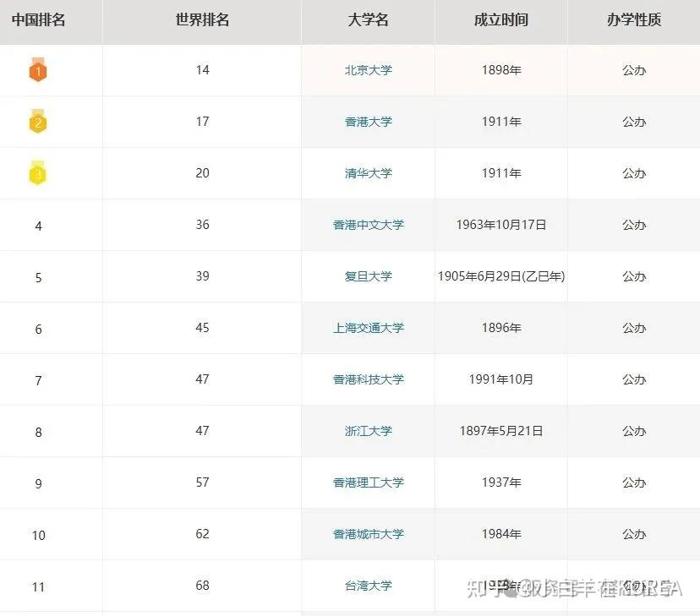Click China rank number 8
700x616 pixels.
click(38, 433)
